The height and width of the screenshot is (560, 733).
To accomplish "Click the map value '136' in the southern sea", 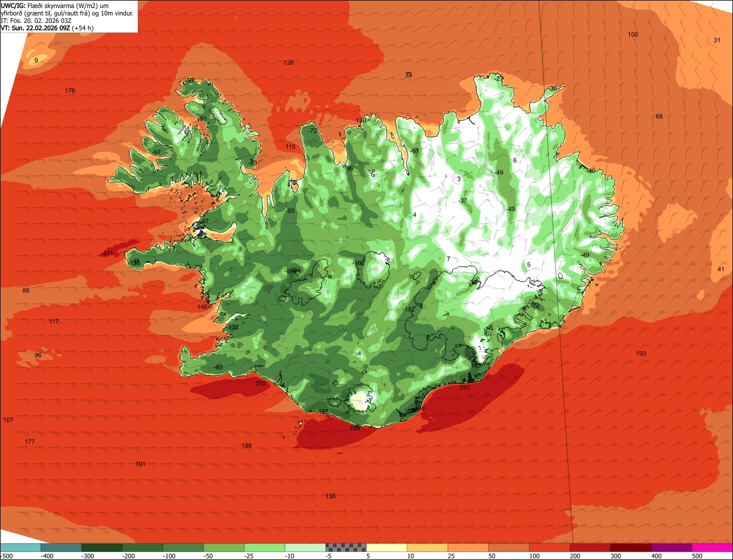I will (330, 496).
